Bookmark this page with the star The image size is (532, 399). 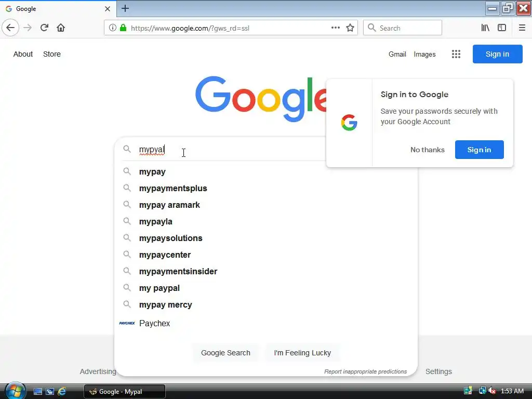350,28
